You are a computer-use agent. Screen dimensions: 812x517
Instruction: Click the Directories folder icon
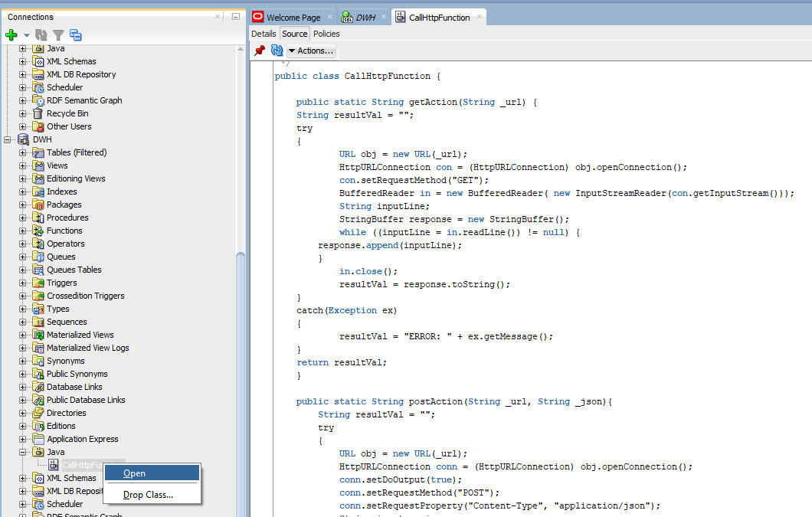point(38,413)
